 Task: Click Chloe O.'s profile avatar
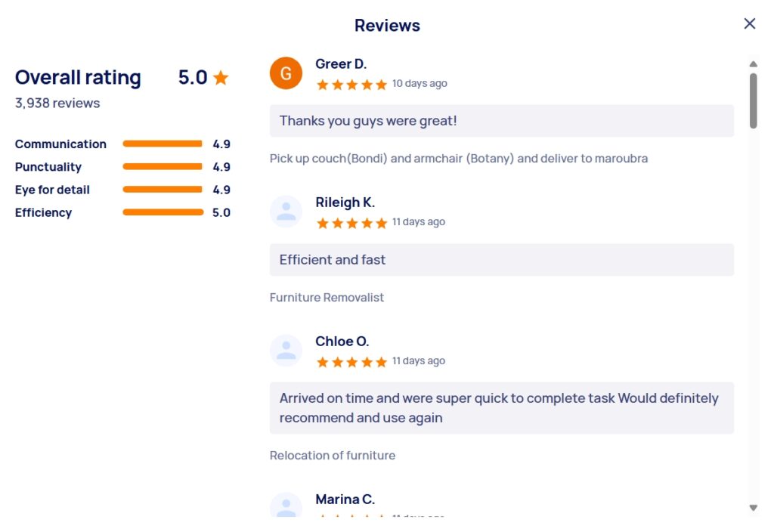pos(286,351)
